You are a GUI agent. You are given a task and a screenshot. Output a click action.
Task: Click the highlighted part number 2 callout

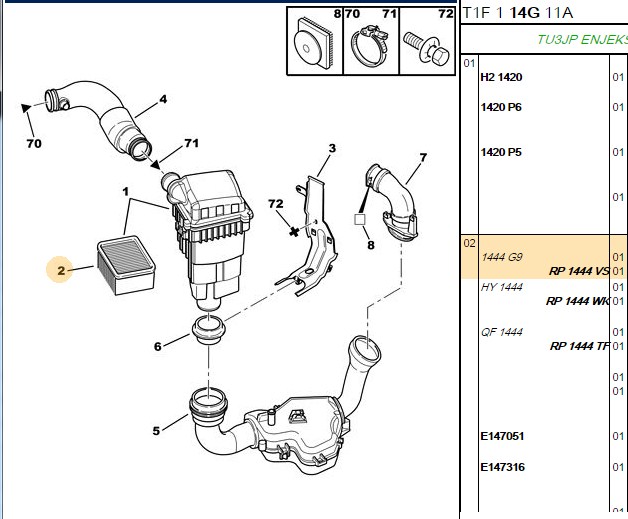pos(60,270)
